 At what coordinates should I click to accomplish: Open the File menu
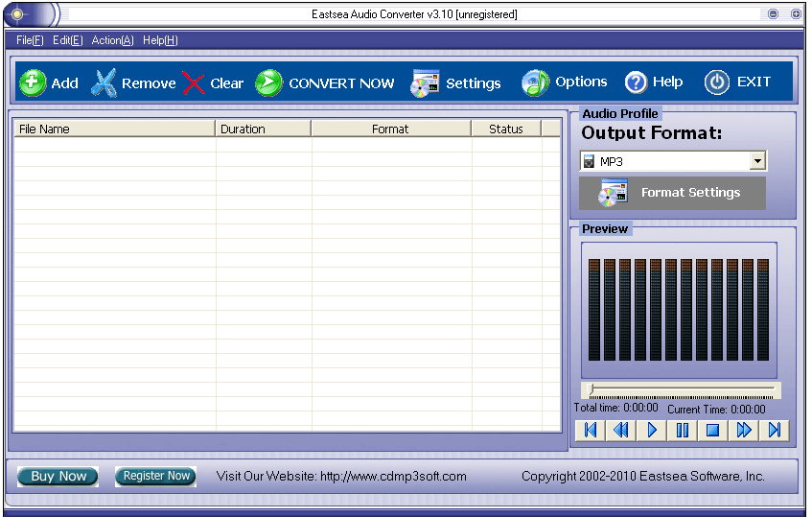pyautogui.click(x=30, y=40)
